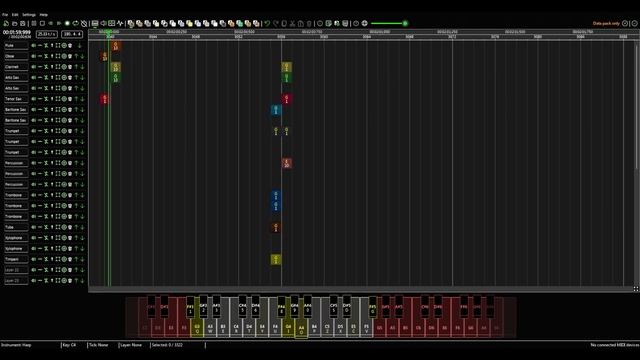
Task: Click the Copy icon in the toolbar
Action: [284, 23]
